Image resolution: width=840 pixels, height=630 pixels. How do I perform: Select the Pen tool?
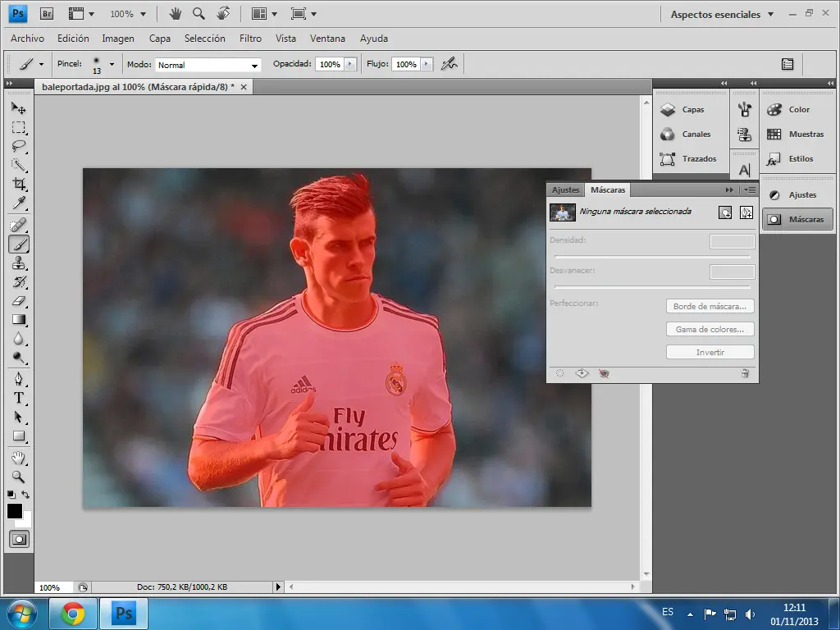click(x=19, y=379)
